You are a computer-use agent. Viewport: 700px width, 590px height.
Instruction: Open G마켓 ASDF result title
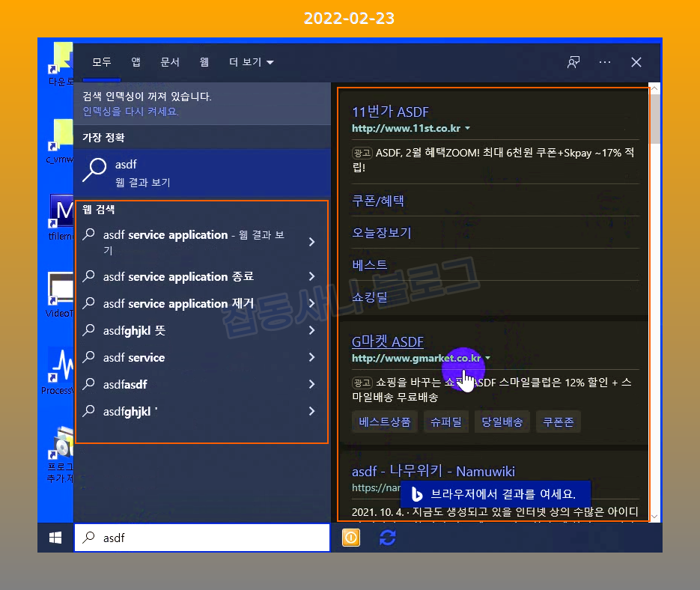(x=388, y=341)
